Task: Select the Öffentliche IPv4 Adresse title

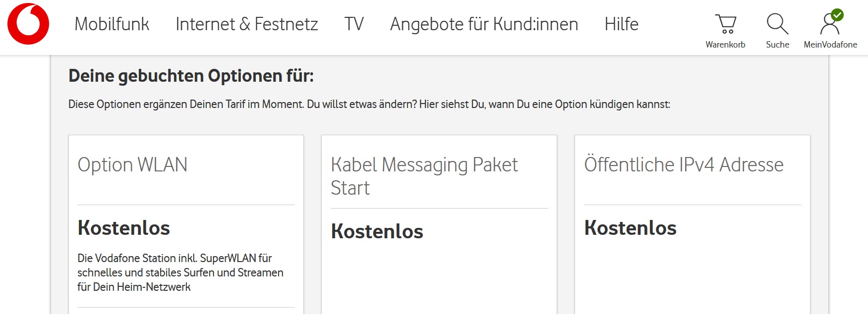Action: coord(684,164)
